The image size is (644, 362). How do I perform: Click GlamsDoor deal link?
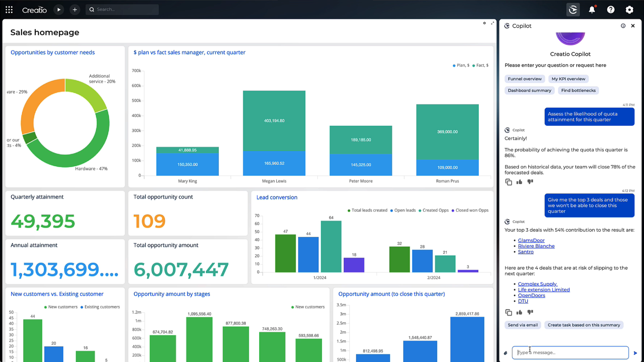531,240
